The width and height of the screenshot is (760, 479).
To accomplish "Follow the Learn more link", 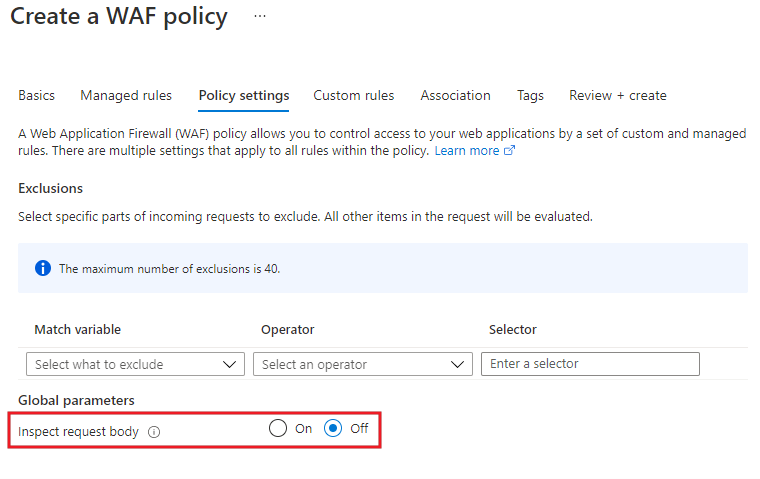I will pos(474,151).
